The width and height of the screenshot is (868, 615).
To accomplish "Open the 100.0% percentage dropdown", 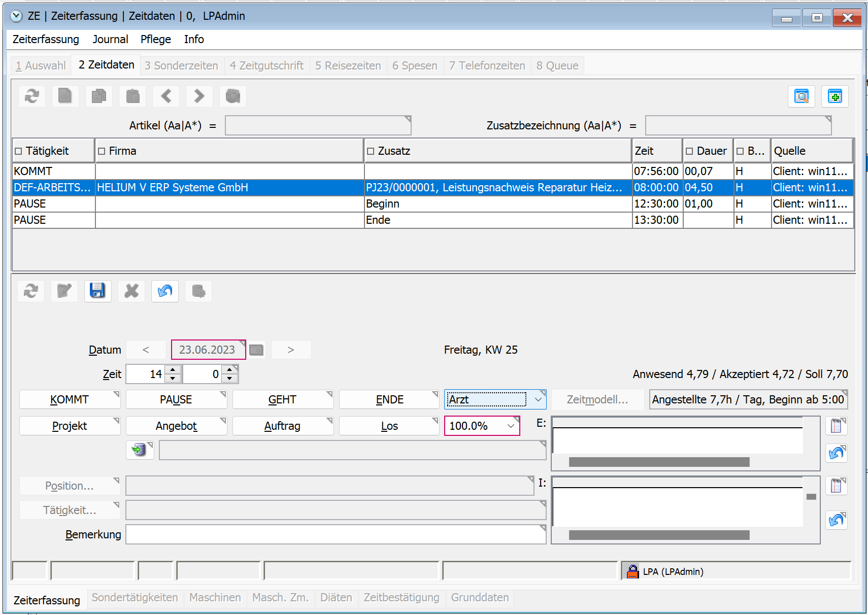I will (511, 426).
